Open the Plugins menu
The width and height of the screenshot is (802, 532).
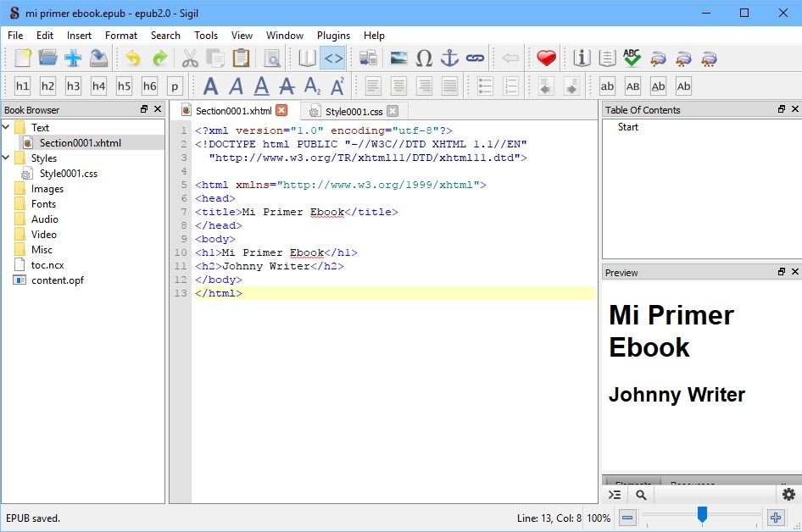(x=333, y=36)
